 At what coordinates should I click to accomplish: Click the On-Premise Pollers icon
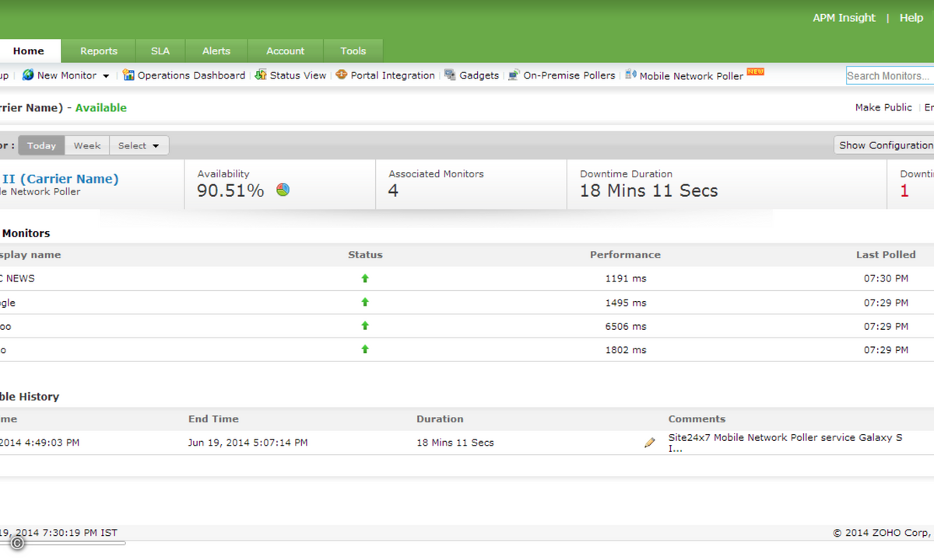514,75
